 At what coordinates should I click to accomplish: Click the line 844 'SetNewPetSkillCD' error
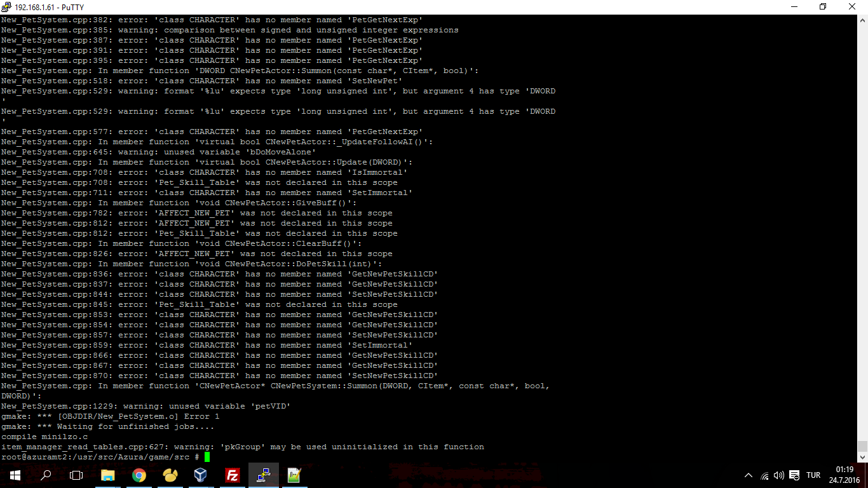point(220,294)
